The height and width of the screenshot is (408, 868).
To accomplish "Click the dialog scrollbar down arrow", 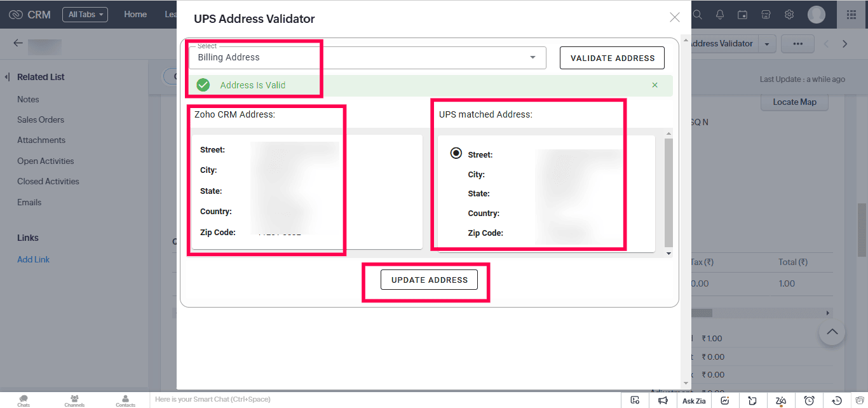I will (685, 383).
